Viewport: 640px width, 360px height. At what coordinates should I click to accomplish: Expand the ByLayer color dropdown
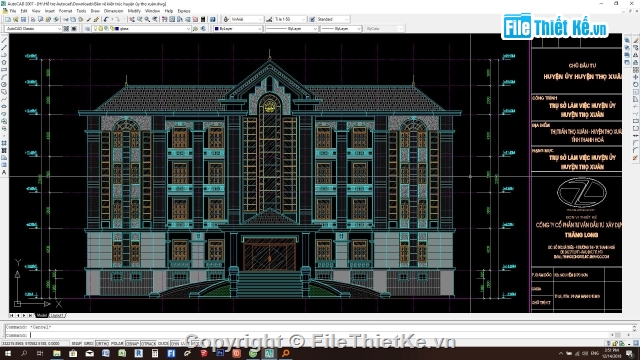click(x=238, y=29)
